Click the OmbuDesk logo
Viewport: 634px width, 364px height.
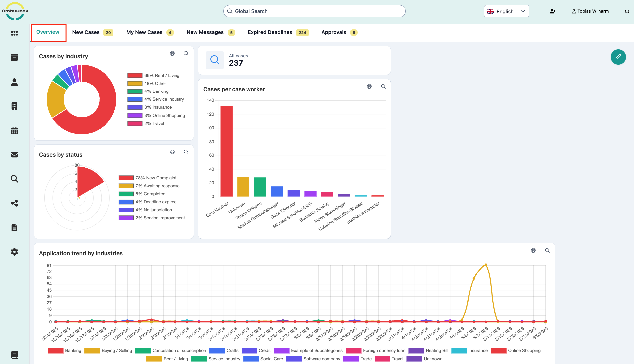click(15, 11)
